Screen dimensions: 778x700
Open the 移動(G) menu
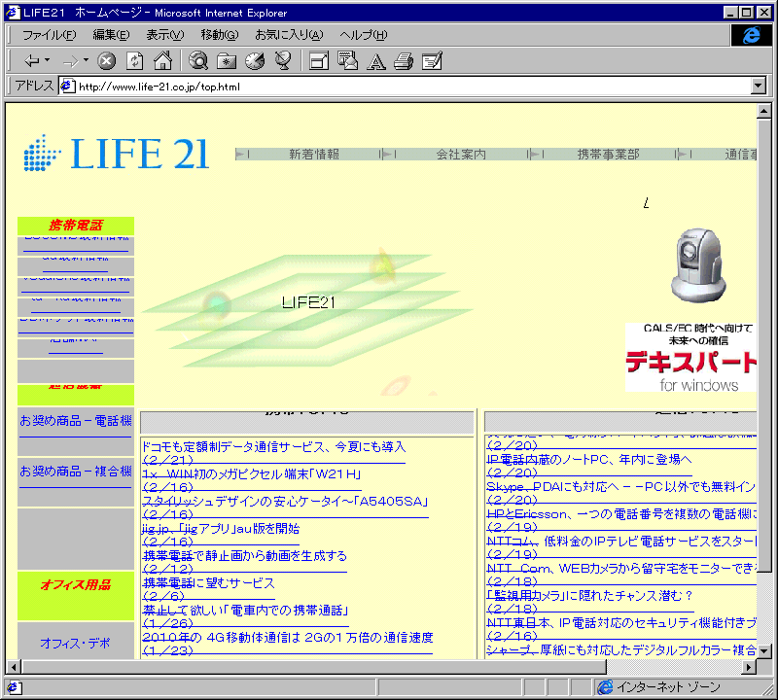(x=220, y=35)
